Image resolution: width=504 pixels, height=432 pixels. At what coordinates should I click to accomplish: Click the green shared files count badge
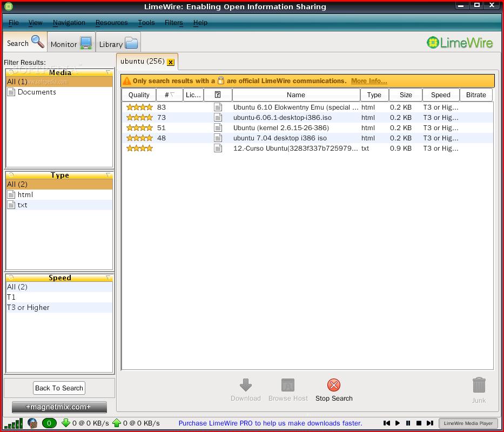(49, 423)
